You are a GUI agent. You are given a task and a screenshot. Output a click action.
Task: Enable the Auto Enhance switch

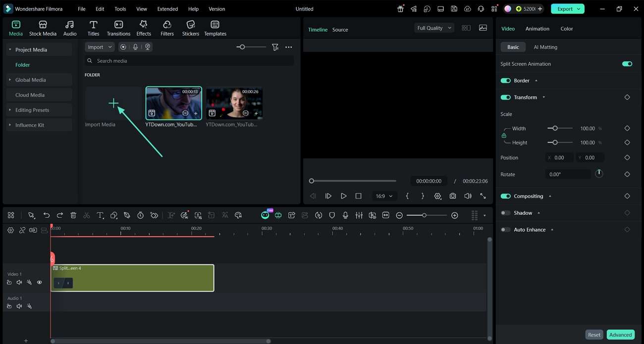pos(505,230)
